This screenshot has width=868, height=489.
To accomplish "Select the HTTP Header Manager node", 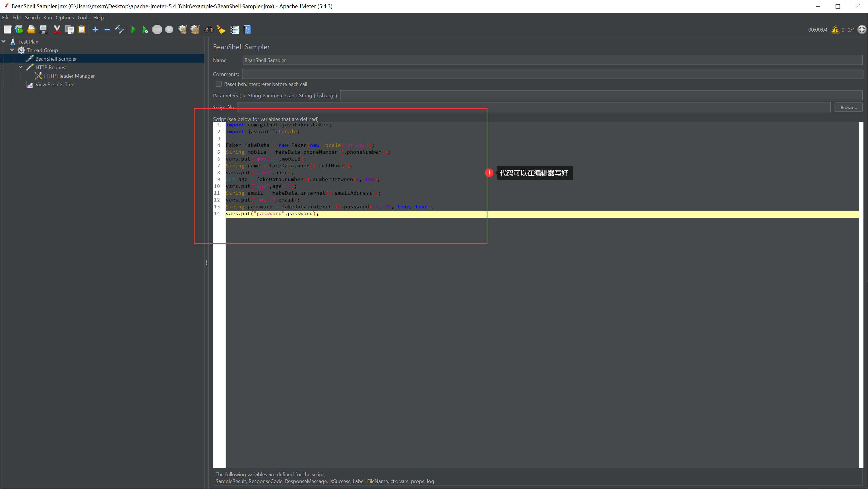I will click(x=69, y=76).
